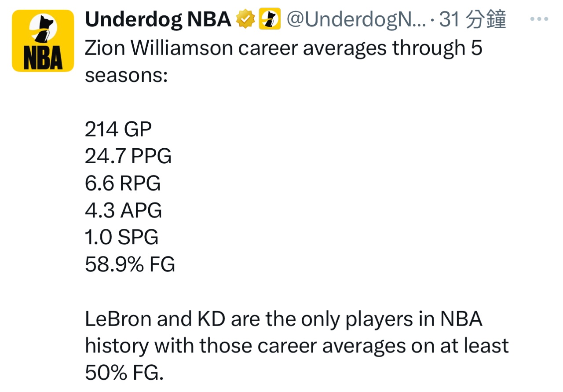Click the '58.9% FG' stat line
The height and width of the screenshot is (392, 563).
point(130,264)
